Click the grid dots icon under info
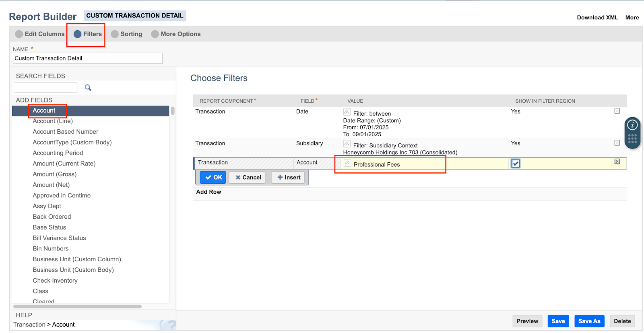 pyautogui.click(x=632, y=139)
